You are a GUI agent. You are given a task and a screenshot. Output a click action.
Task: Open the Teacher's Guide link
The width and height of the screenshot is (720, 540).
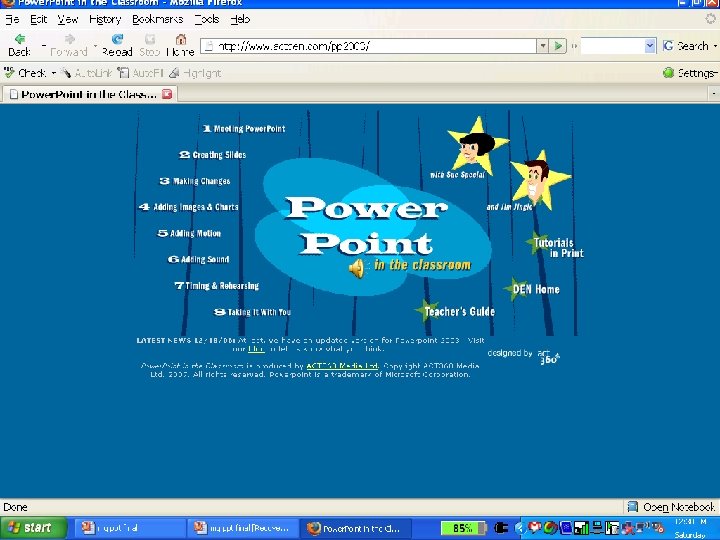[x=456, y=311]
